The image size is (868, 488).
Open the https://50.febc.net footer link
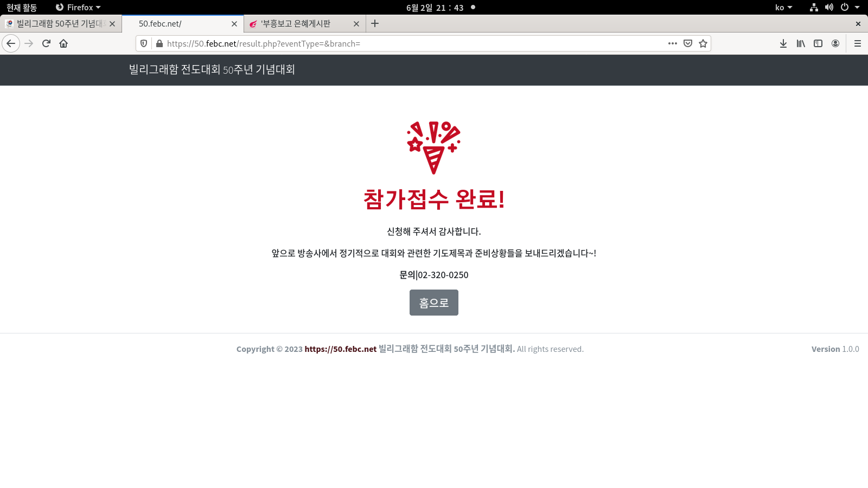click(x=340, y=349)
